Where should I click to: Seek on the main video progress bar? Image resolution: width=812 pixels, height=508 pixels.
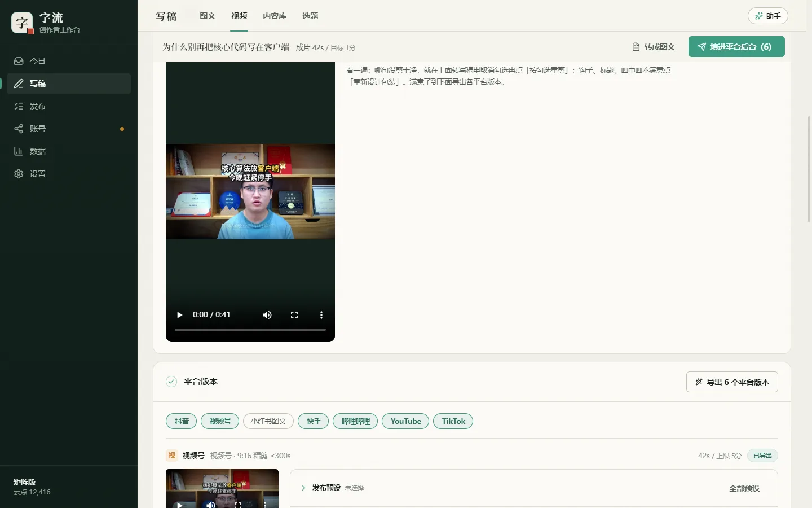pos(250,329)
